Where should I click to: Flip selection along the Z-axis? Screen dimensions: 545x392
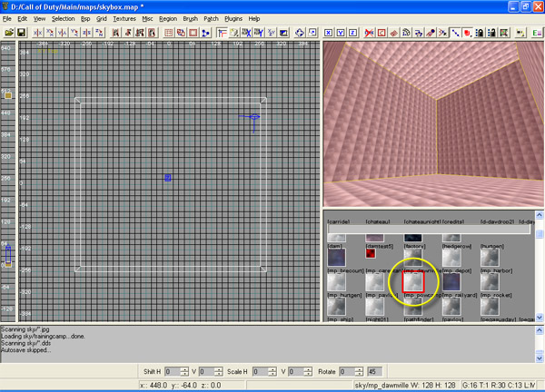86,33
